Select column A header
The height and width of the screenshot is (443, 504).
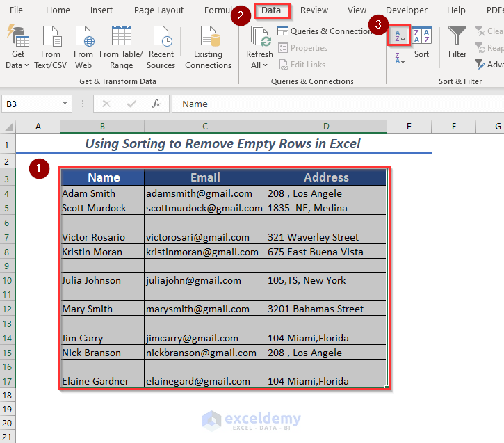coord(38,127)
